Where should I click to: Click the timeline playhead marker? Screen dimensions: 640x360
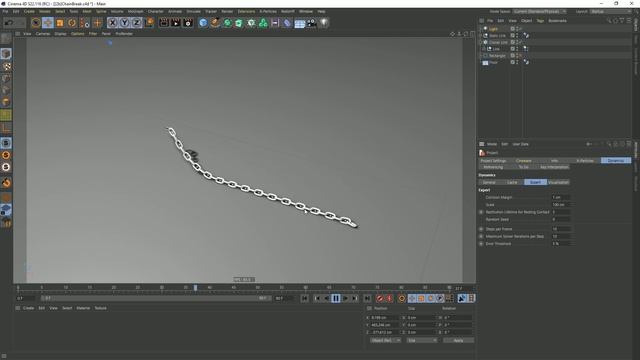pyautogui.click(x=196, y=288)
